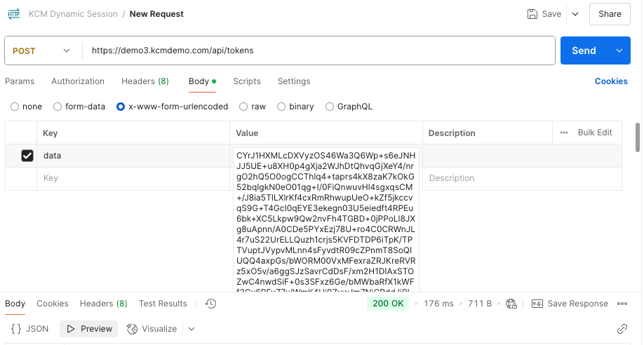Viewport: 644px width, 345px height.
Task: Copy response link via chain icon
Action: [x=622, y=329]
